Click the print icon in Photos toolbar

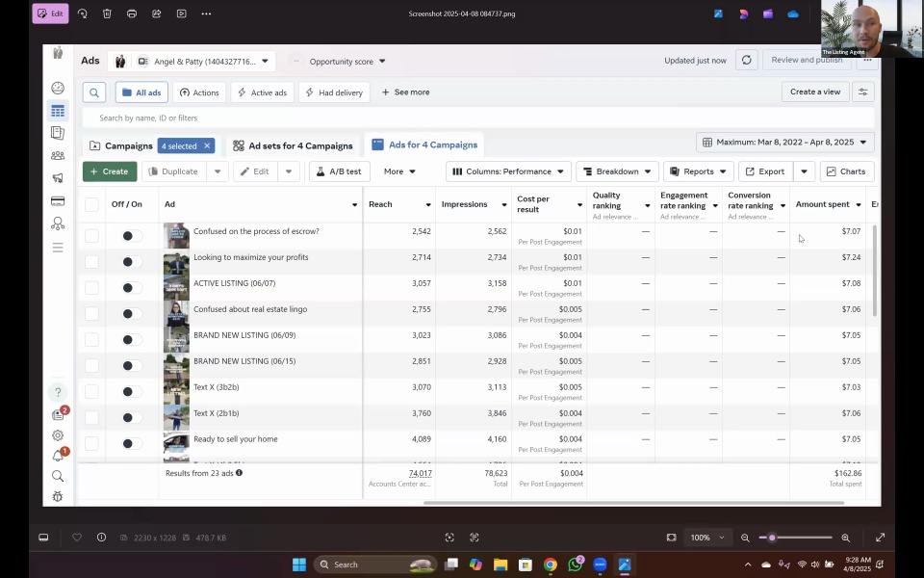click(x=132, y=13)
